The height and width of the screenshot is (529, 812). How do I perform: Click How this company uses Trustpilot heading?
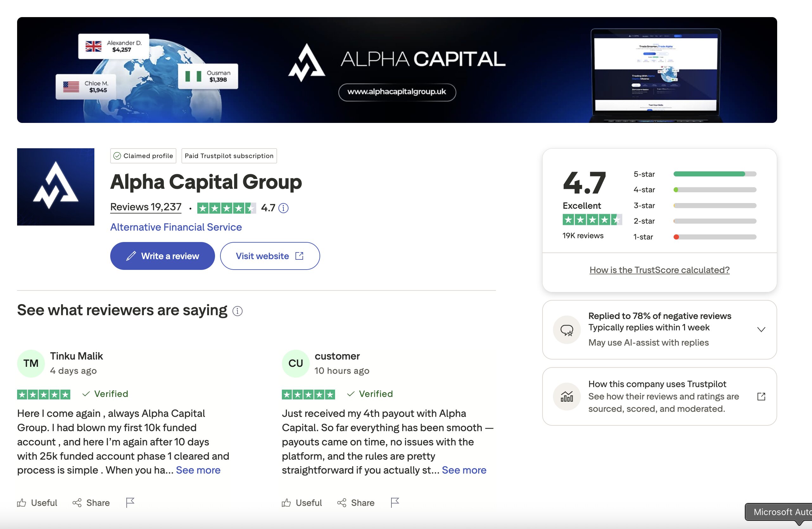tap(657, 384)
